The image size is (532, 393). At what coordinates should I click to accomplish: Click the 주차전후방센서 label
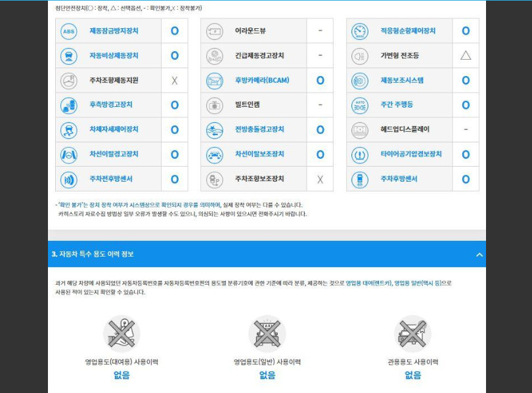(x=111, y=179)
